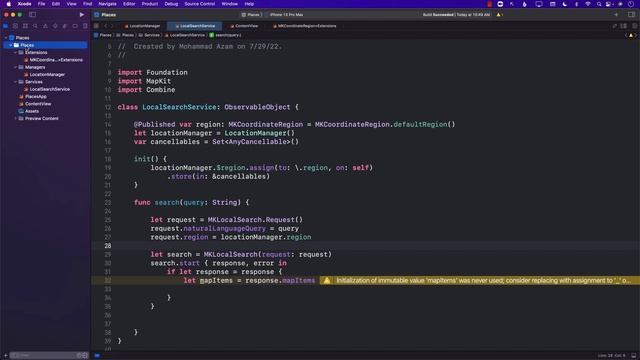Open the File menu

(x=41, y=4)
